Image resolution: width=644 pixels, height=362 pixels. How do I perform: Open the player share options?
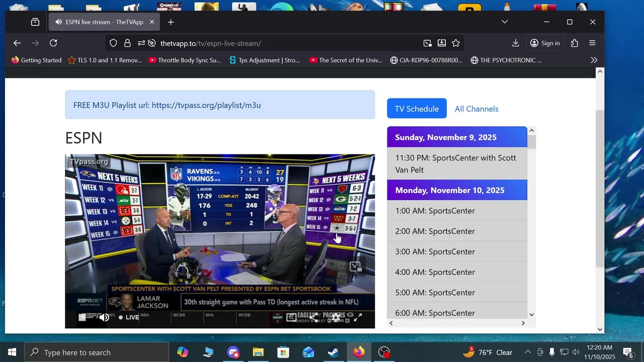313,317
